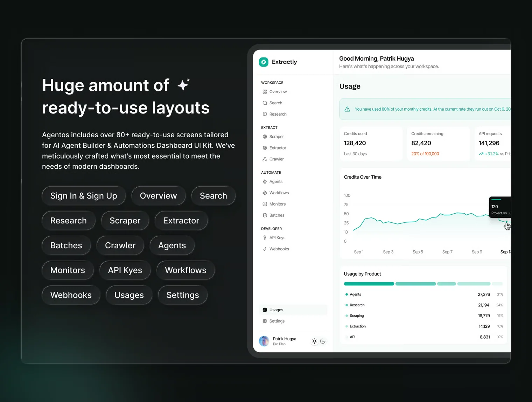Screen dimensions: 532x402
Task: Click the Batches stack icon
Action: coord(265,215)
